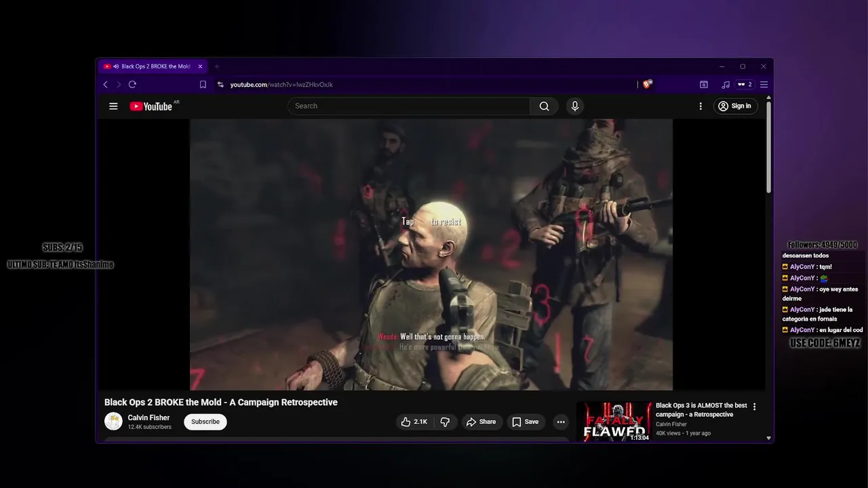Click the page vertical scrollbar thumb
This screenshot has width=868, height=488.
click(x=768, y=148)
